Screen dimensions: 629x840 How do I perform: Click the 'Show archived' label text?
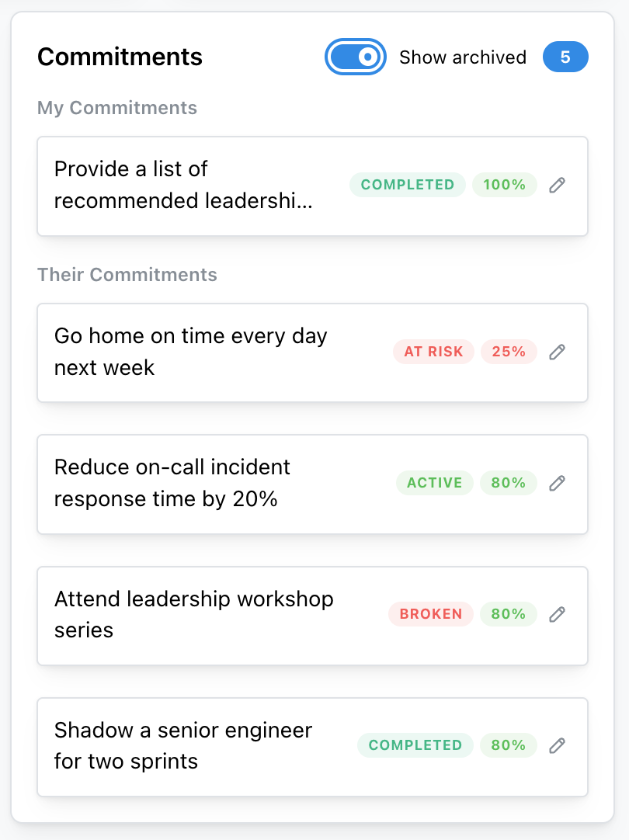click(x=463, y=57)
